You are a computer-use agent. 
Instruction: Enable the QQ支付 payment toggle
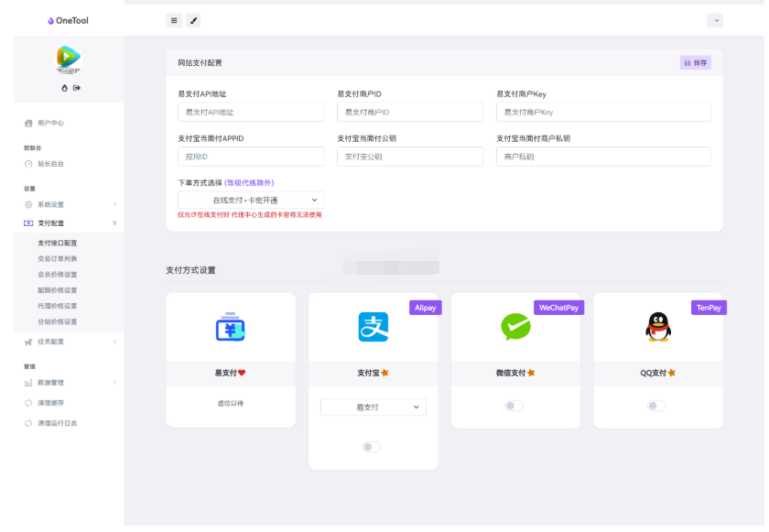pos(656,404)
